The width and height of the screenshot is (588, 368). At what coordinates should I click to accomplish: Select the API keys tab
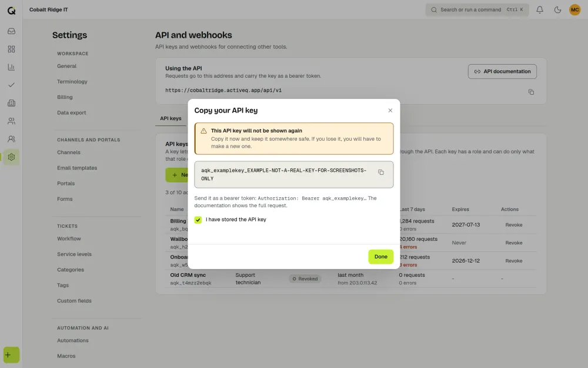coord(171,118)
